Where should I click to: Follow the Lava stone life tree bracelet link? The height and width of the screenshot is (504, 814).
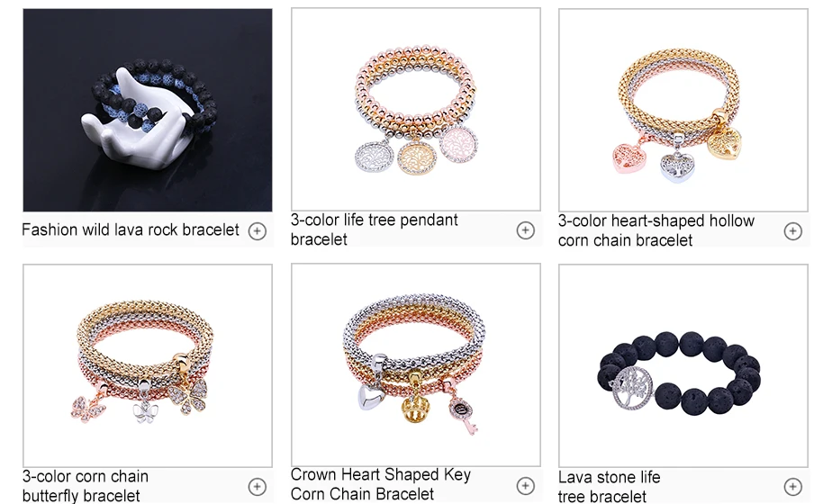[609, 486]
